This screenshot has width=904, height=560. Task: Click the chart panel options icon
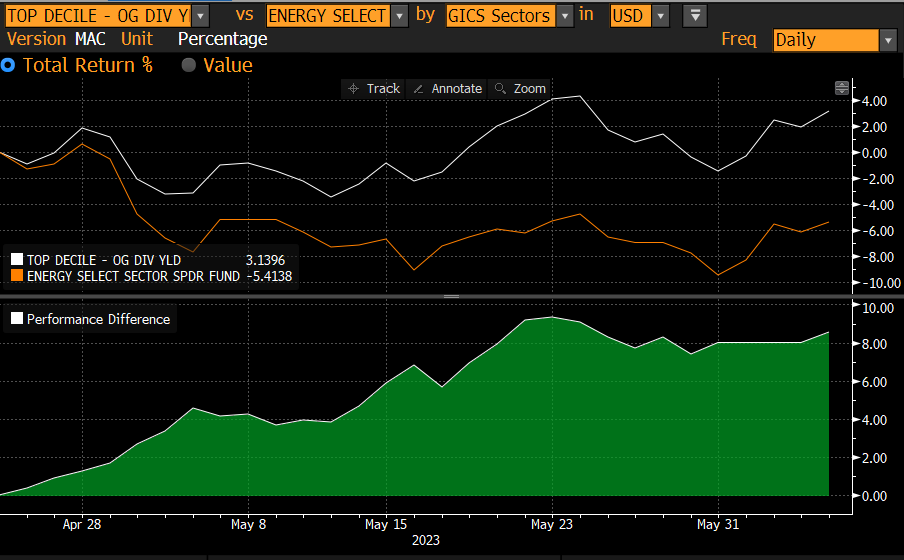pos(842,88)
